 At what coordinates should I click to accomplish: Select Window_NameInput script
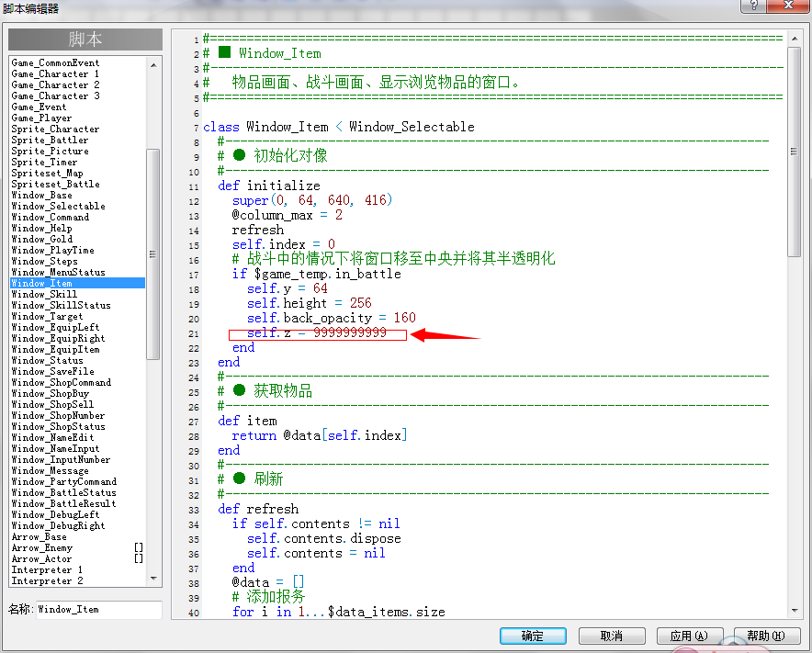coord(55,449)
